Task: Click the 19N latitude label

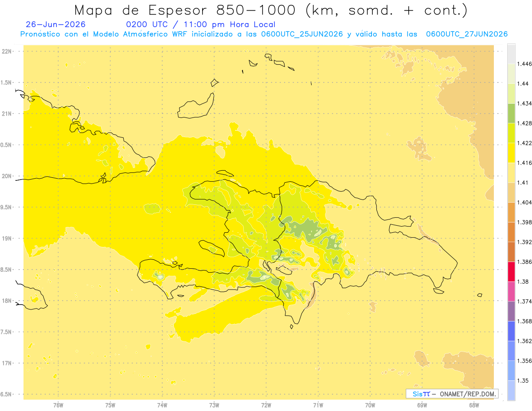Action: (x=7, y=239)
